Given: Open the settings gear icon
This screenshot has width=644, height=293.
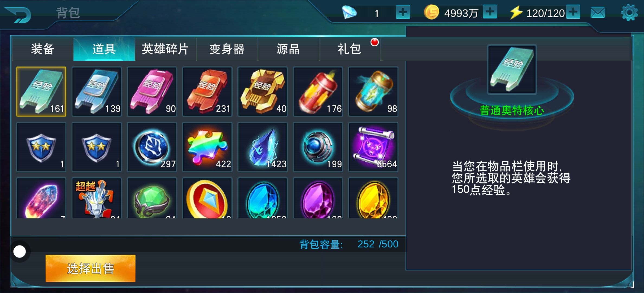Looking at the screenshot, I should tap(629, 12).
